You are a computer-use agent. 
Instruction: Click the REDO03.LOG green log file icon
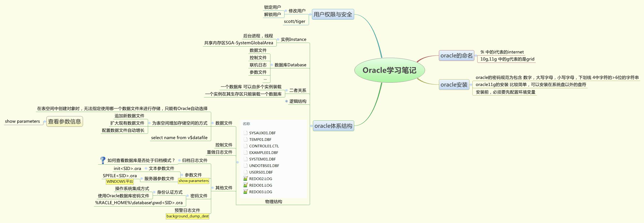245,192
